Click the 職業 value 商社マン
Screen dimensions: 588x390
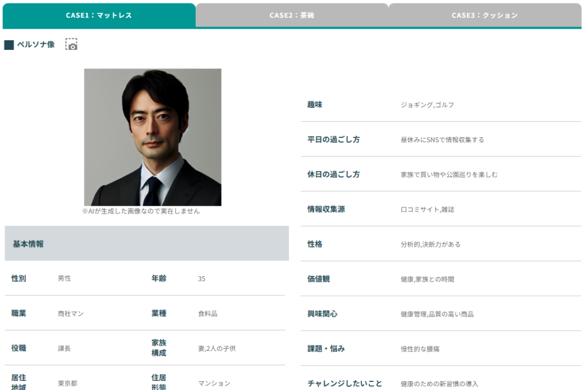71,314
